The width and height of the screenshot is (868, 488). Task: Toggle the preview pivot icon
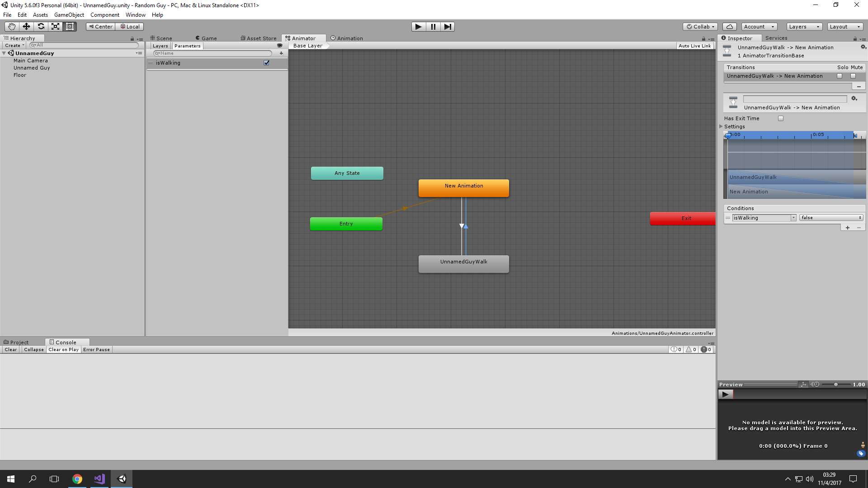tap(803, 385)
